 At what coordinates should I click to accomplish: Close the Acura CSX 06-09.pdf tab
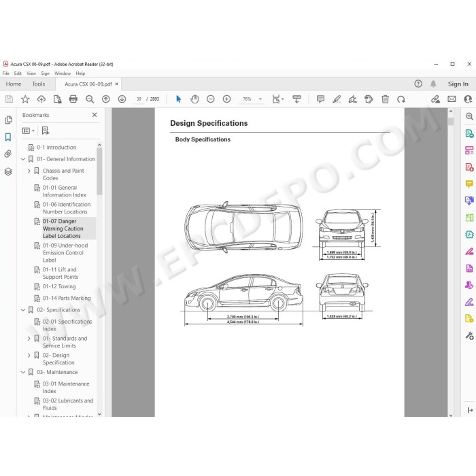[x=116, y=84]
